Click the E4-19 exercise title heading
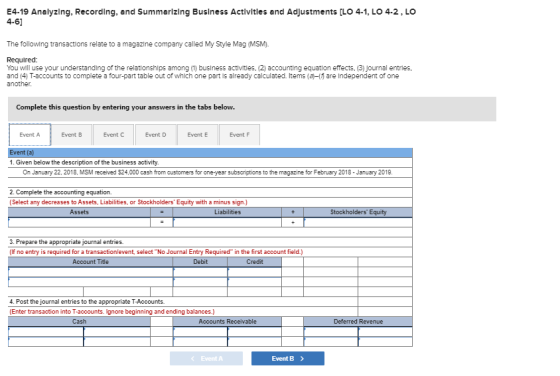 (211, 16)
